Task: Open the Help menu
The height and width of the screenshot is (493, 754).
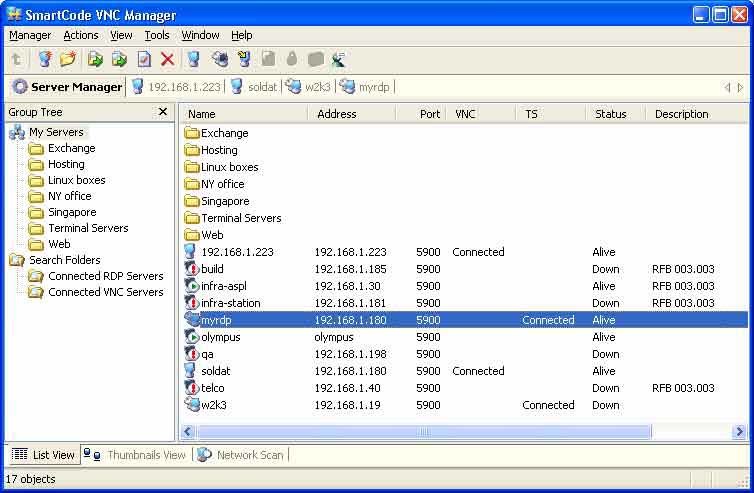Action: [x=241, y=36]
